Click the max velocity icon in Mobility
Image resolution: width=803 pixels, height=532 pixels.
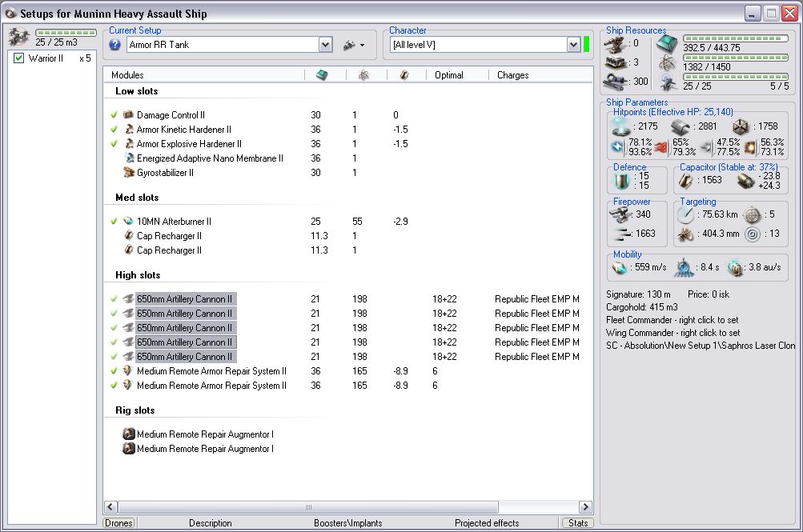(620, 267)
